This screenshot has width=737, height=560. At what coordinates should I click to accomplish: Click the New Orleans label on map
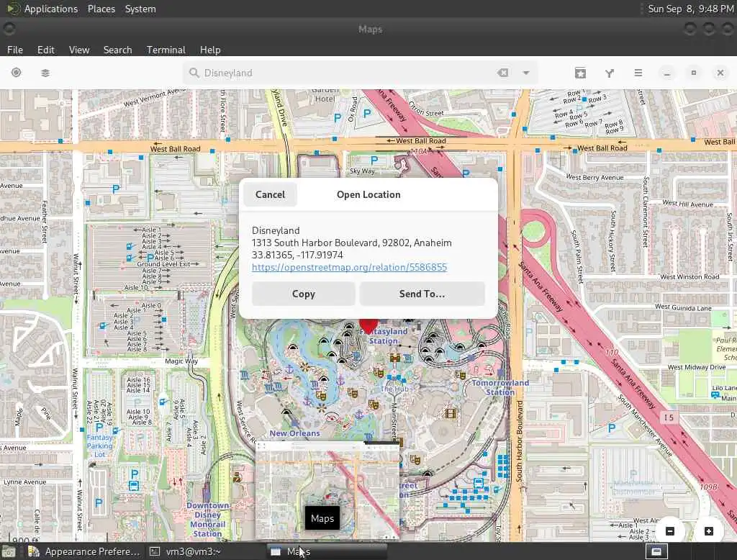click(x=294, y=433)
